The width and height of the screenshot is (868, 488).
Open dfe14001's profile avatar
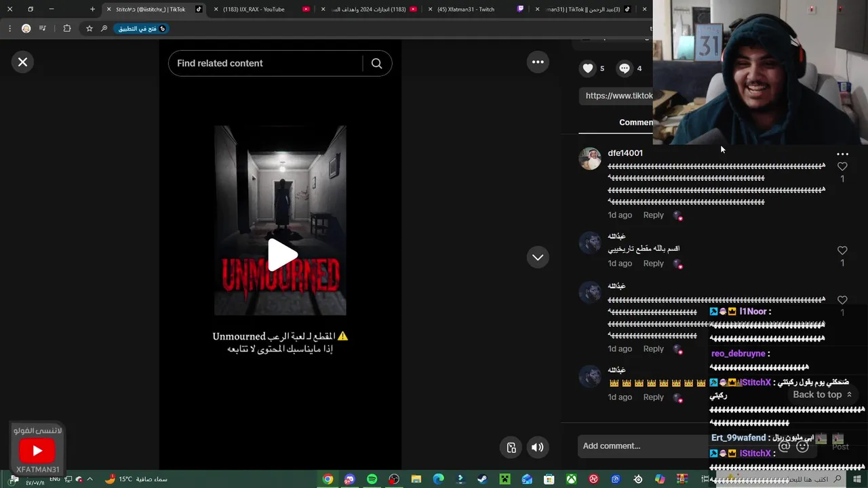pos(590,159)
